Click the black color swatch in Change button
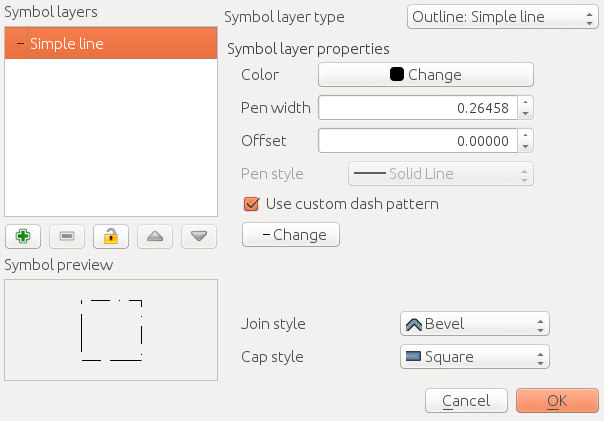Image resolution: width=604 pixels, height=421 pixels. (397, 74)
